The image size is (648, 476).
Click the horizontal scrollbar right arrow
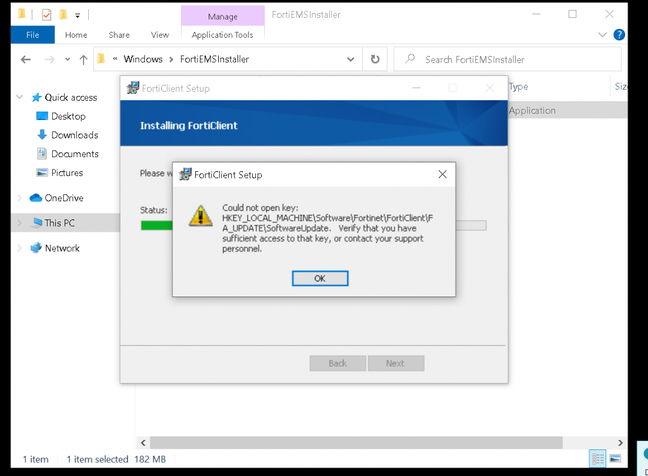620,443
